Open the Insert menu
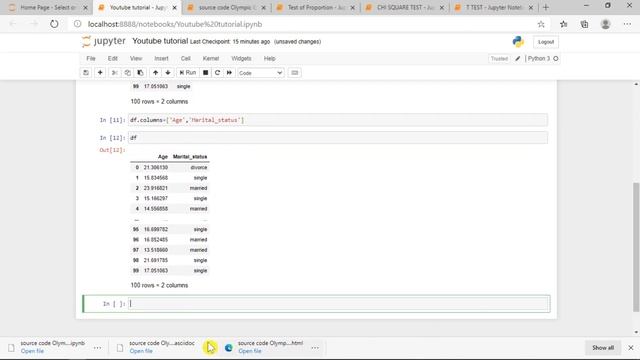Image resolution: width=640 pixels, height=360 pixels. point(161,58)
